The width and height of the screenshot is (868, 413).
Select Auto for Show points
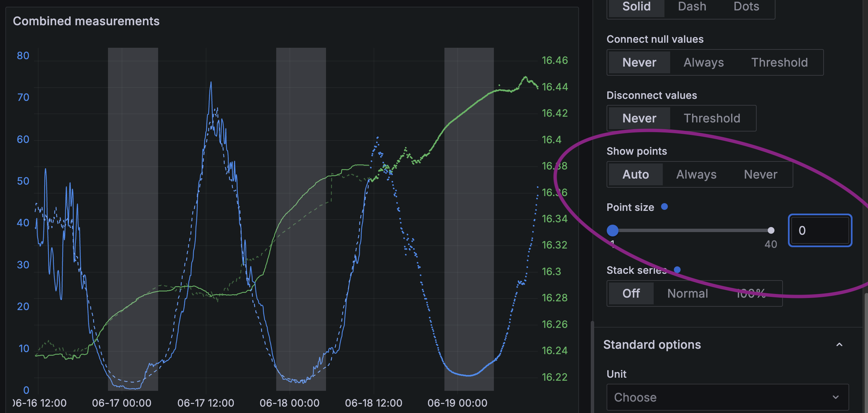coord(635,175)
